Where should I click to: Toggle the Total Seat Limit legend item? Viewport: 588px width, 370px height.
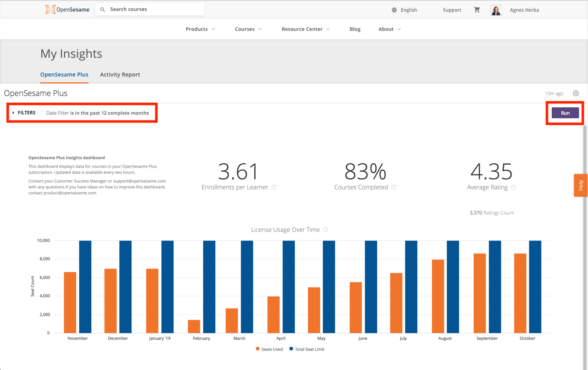click(x=307, y=349)
